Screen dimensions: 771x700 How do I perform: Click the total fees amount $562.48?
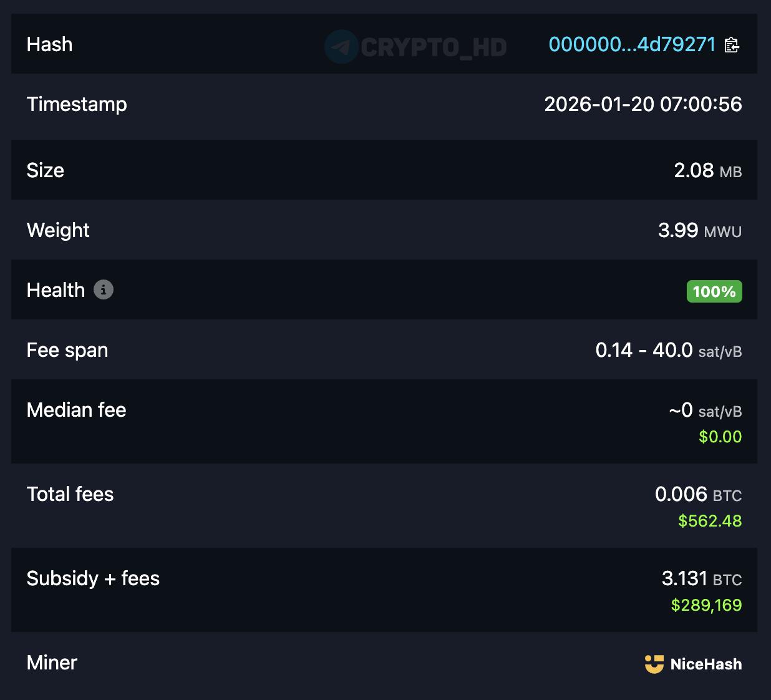[x=710, y=521]
